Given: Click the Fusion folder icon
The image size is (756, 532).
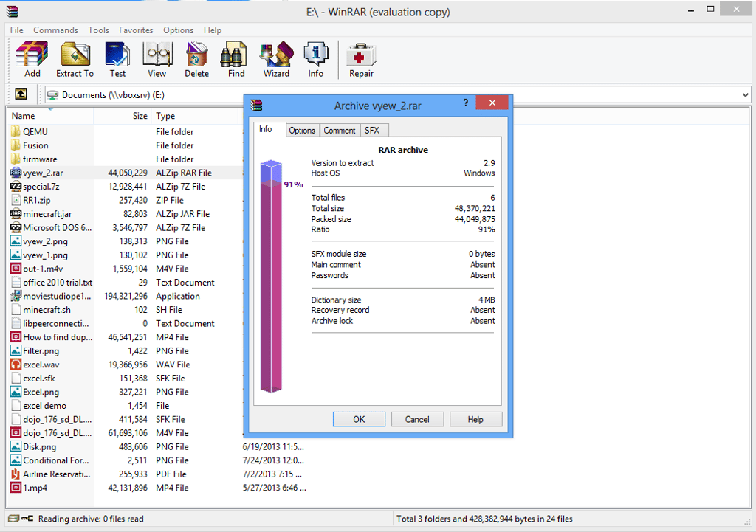Looking at the screenshot, I should tap(16, 145).
